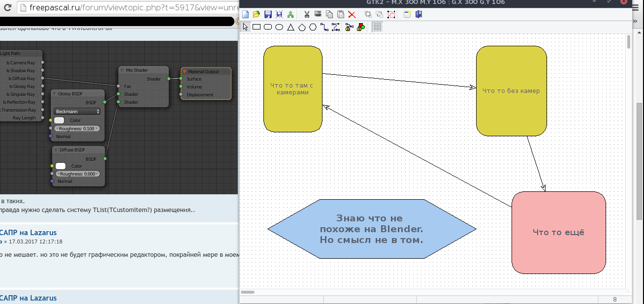Click the forum topic link 'САПР на Lazarus'

tap(28, 233)
